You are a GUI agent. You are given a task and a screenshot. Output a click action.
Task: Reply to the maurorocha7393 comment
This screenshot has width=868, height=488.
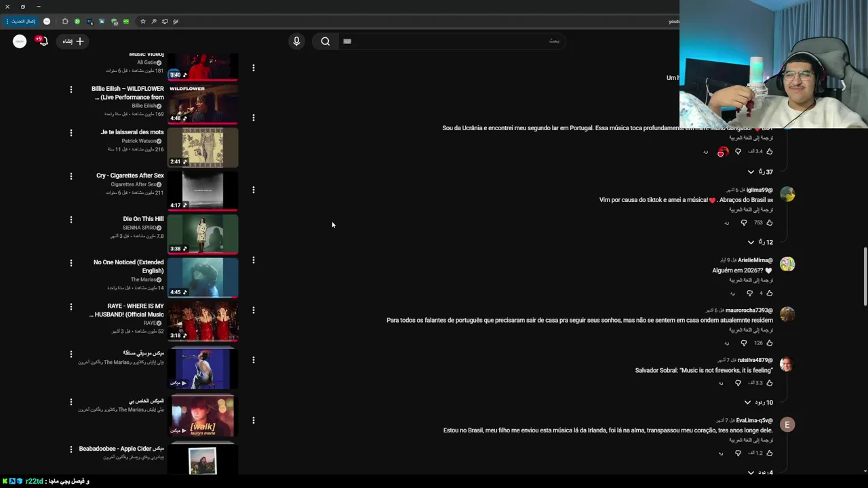[726, 343]
